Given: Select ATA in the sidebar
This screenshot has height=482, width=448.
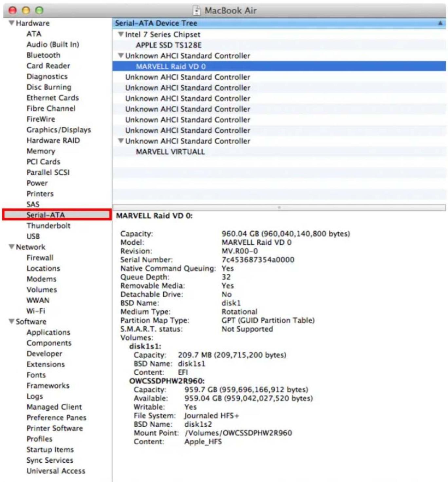Looking at the screenshot, I should (34, 34).
